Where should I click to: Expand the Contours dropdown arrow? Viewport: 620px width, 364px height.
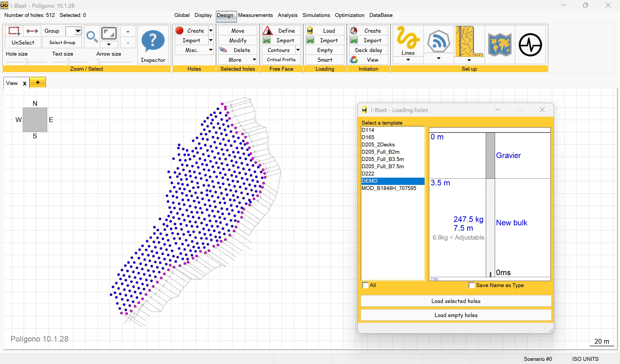(x=298, y=50)
